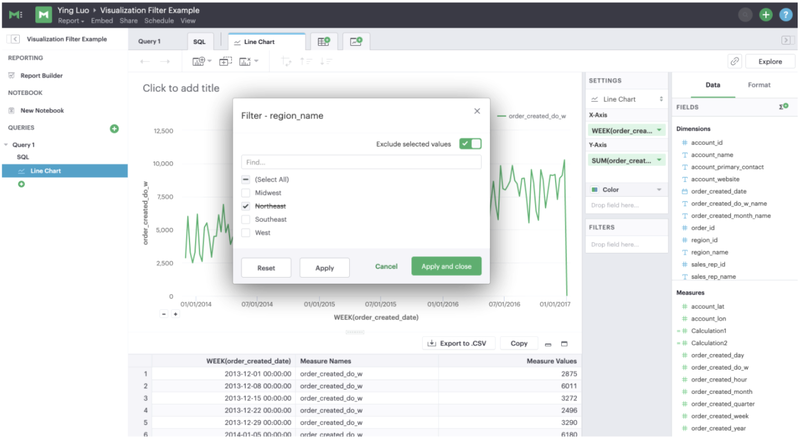Click the Report Builder icon in sidebar

tap(11, 76)
